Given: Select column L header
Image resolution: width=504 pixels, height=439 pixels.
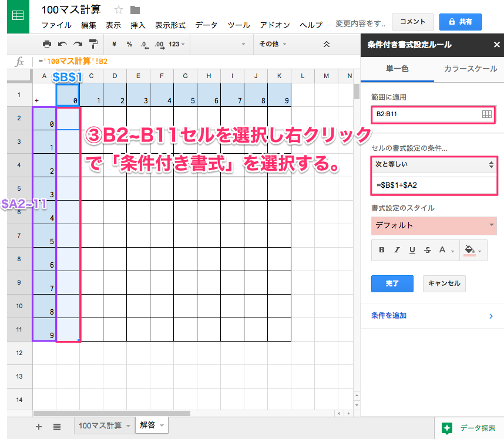Looking at the screenshot, I should [x=303, y=76].
